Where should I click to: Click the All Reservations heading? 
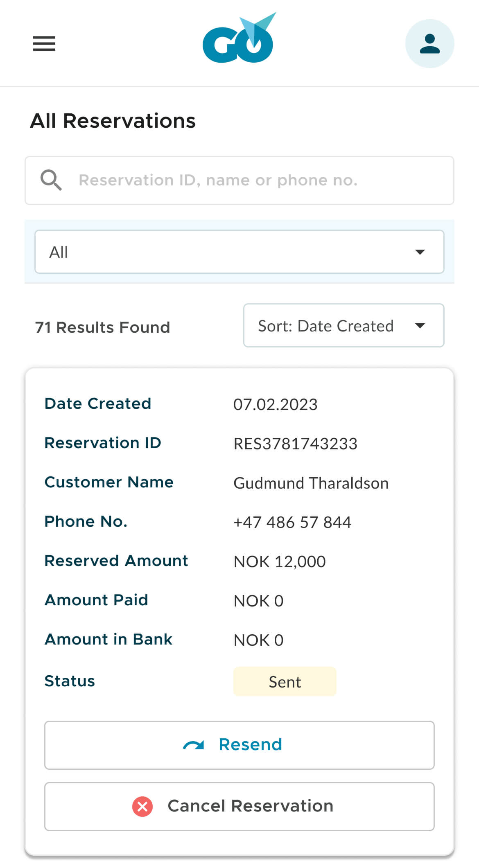pyautogui.click(x=113, y=121)
